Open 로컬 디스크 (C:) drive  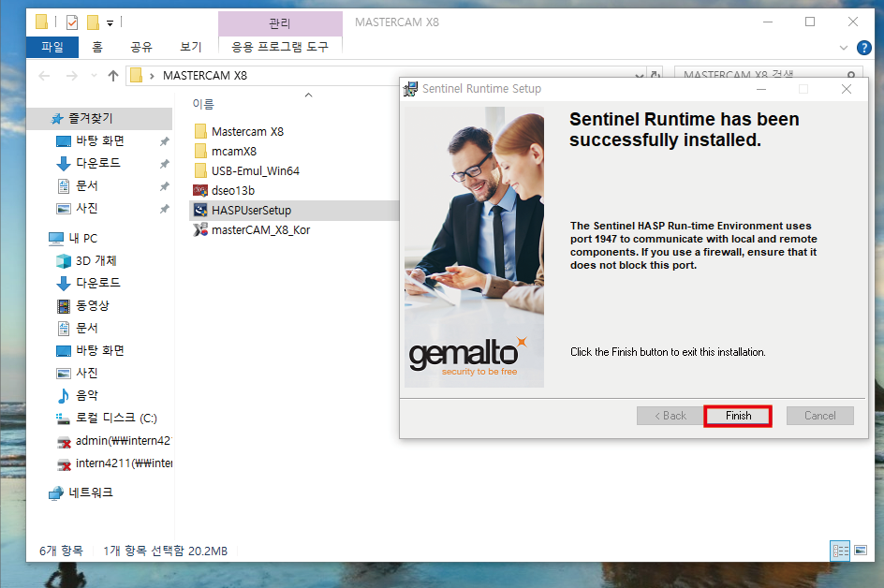(x=116, y=419)
